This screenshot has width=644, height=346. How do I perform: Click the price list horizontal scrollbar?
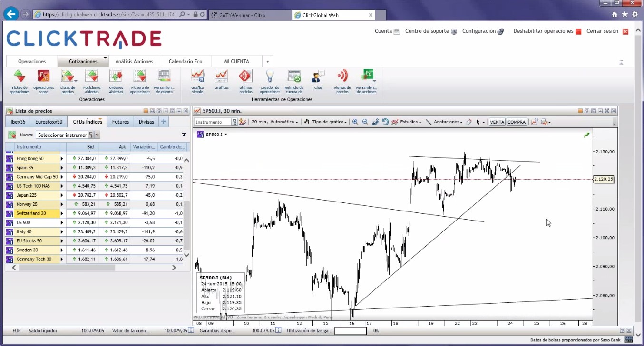click(67, 268)
